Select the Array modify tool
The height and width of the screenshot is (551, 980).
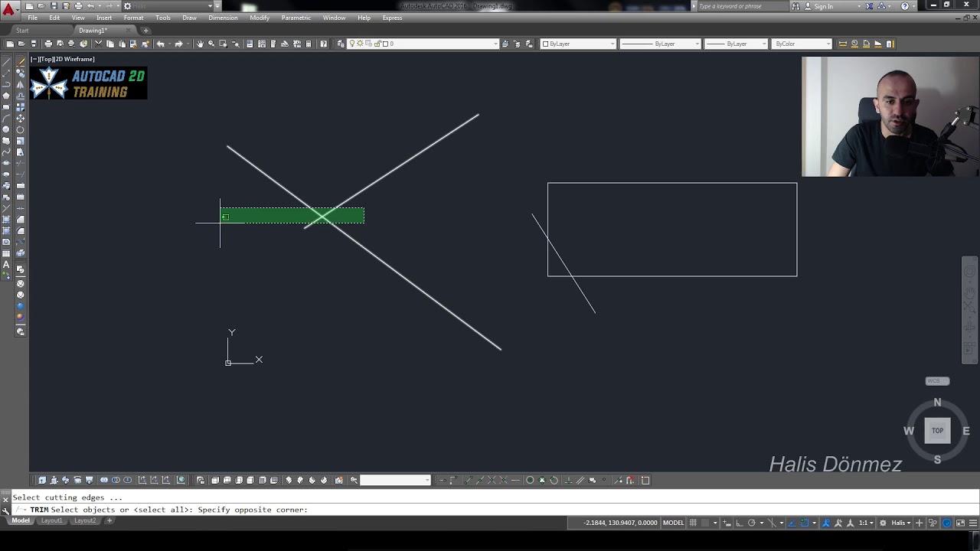point(20,107)
